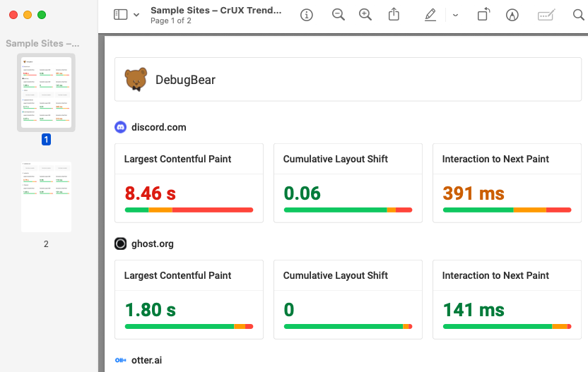588x372 pixels.
Task: Click ghost.org Interaction to Next Paint heading
Action: 495,276
